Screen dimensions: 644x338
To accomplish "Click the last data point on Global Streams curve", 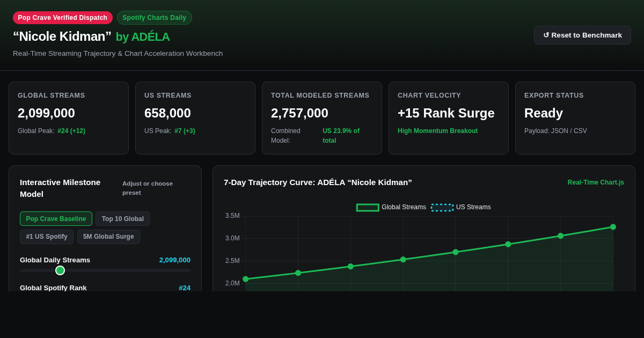I will pyautogui.click(x=613, y=227).
